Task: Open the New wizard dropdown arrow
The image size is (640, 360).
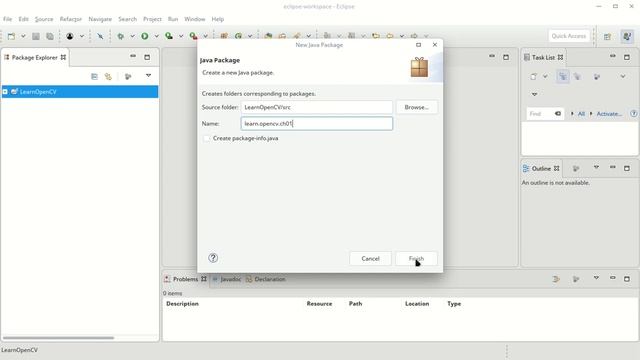Action: pyautogui.click(x=23, y=36)
